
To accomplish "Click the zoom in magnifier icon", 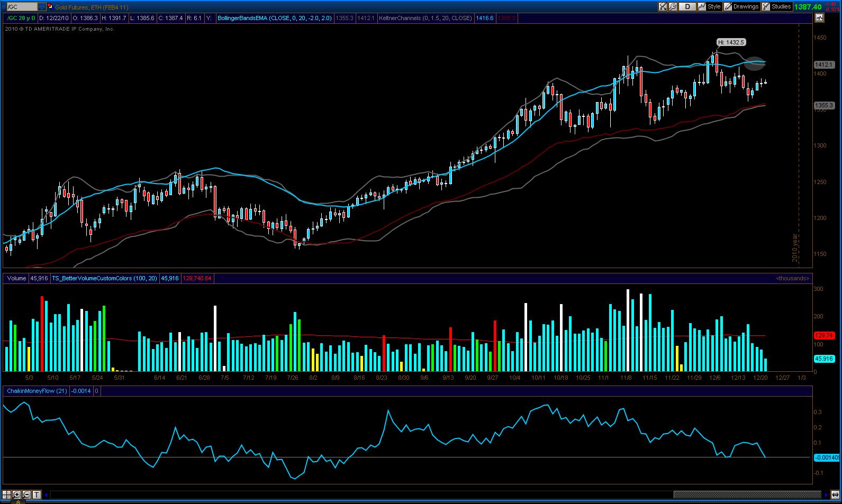I will (17, 495).
